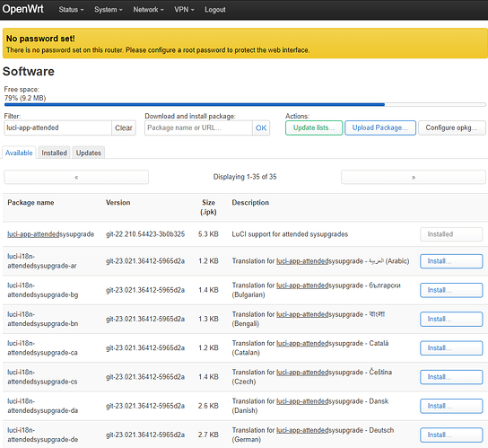Click 'Displaying 1-35 of 35' text
This screenshot has width=488, height=448.
click(x=245, y=177)
